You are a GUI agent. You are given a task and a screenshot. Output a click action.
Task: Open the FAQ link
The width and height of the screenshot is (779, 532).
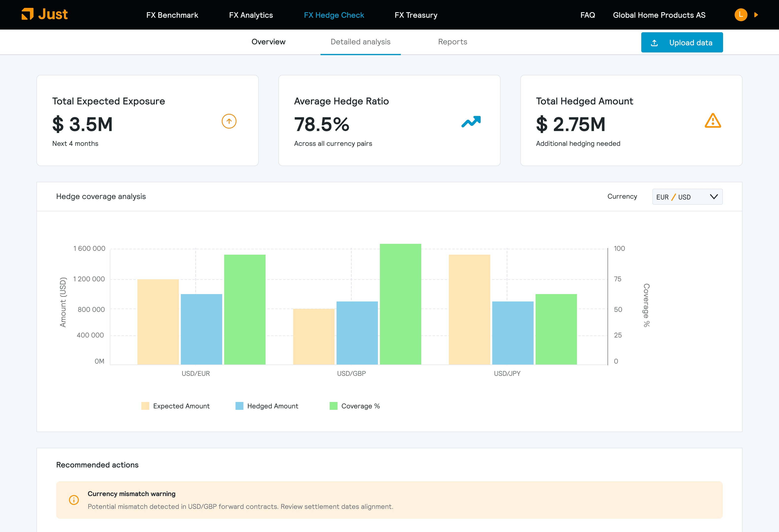[x=588, y=15]
